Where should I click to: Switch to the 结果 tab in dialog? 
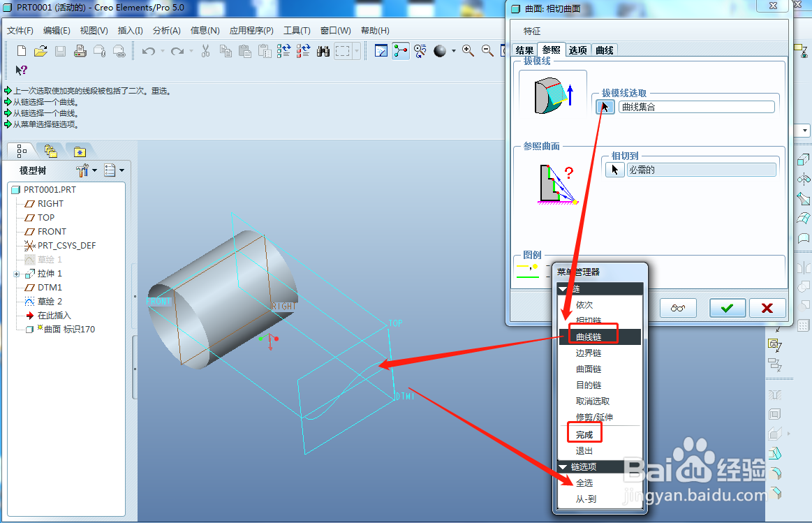pos(524,50)
